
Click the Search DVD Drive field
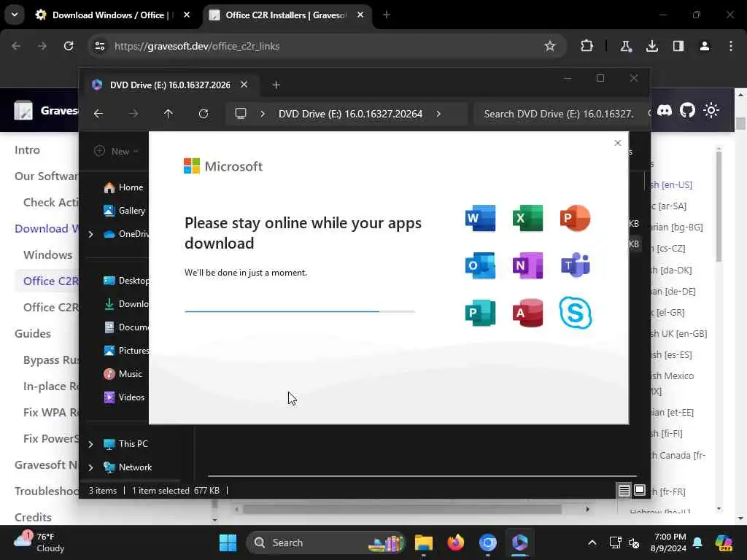click(562, 114)
